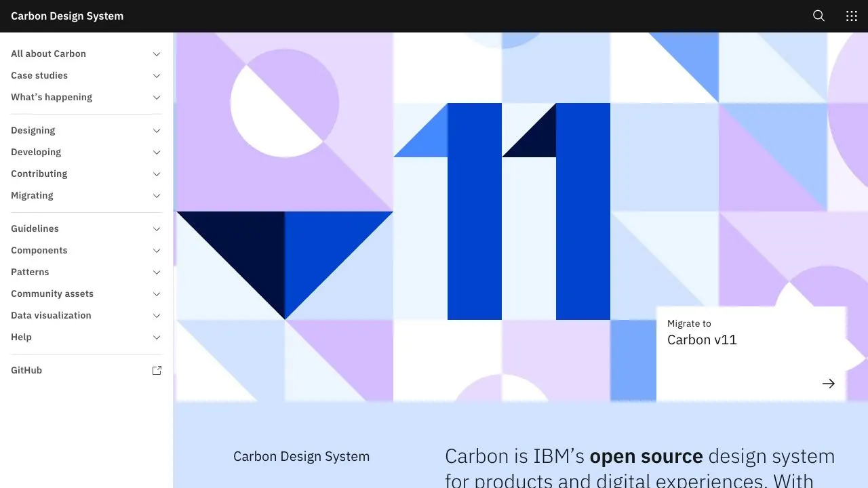Open the Developing menu item
The image size is (868, 488).
pos(36,152)
